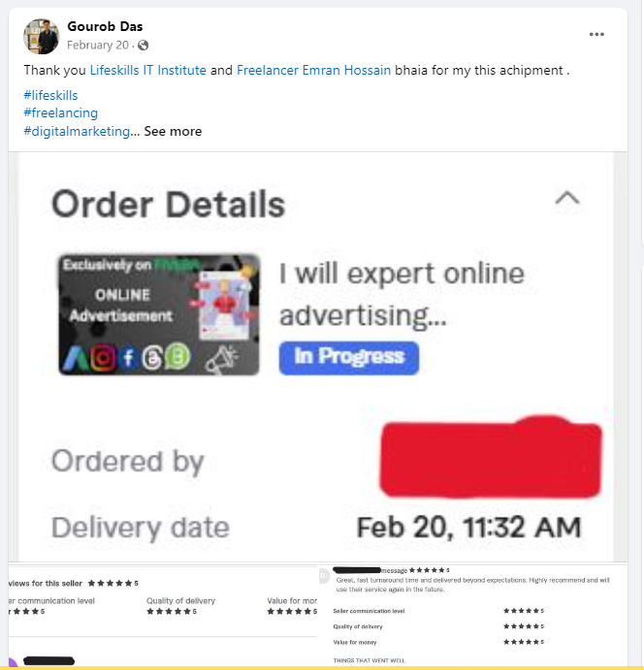Click the Feb 20, 11:32 AM delivery date
644x670 pixels.
(x=468, y=527)
